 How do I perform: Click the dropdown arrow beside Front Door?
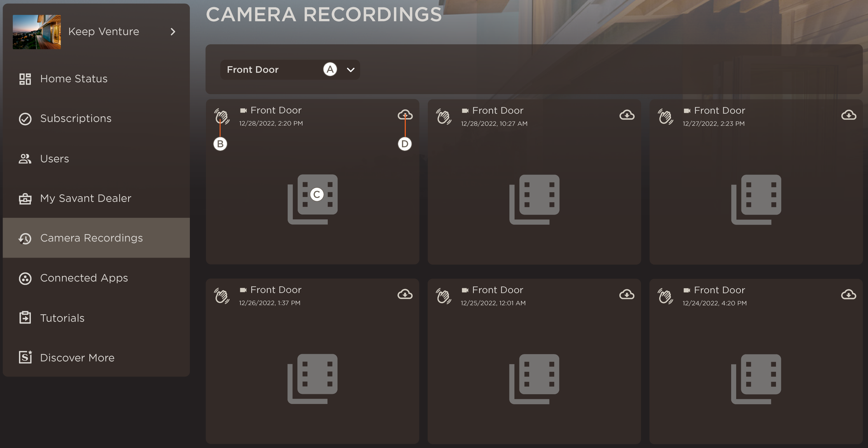[351, 70]
